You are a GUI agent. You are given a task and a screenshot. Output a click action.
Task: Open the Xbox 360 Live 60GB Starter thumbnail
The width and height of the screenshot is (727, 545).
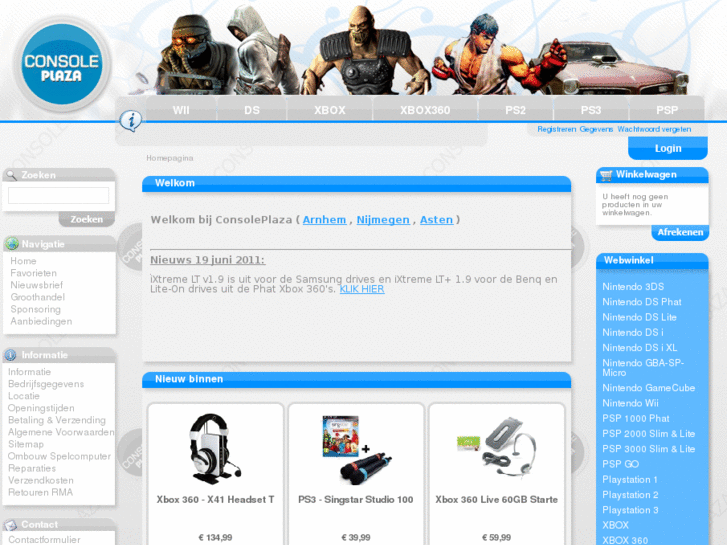[x=496, y=446]
